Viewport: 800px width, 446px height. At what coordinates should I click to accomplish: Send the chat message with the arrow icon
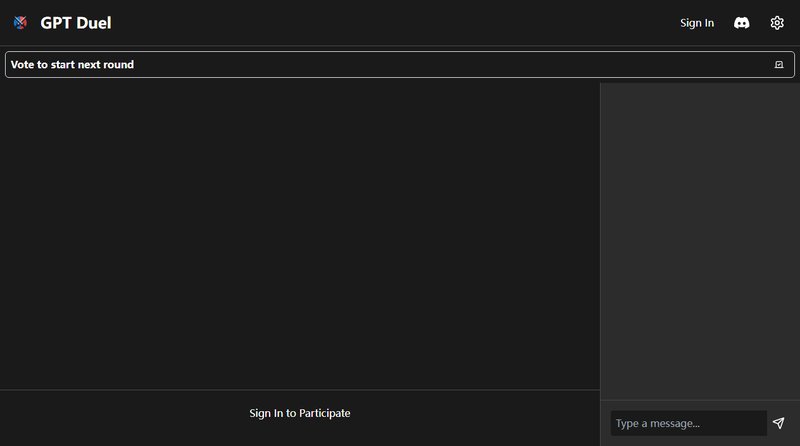pos(779,423)
